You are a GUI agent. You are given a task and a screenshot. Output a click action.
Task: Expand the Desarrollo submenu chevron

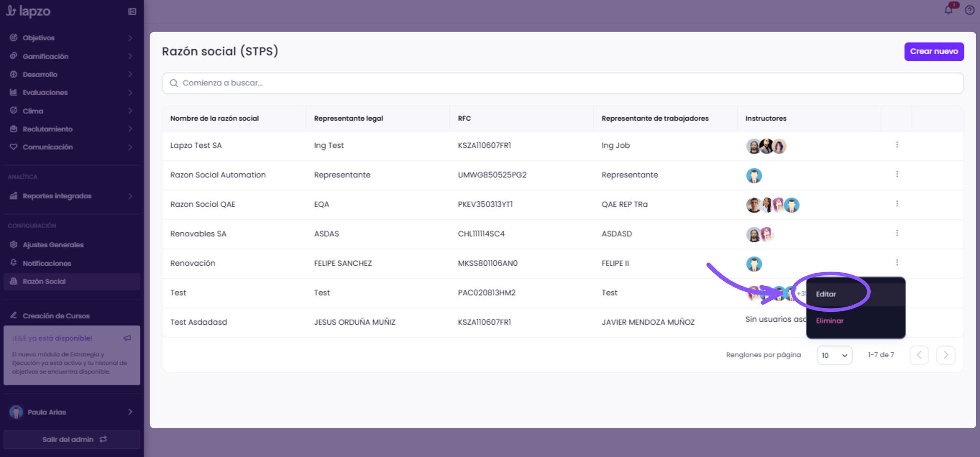pyautogui.click(x=130, y=74)
